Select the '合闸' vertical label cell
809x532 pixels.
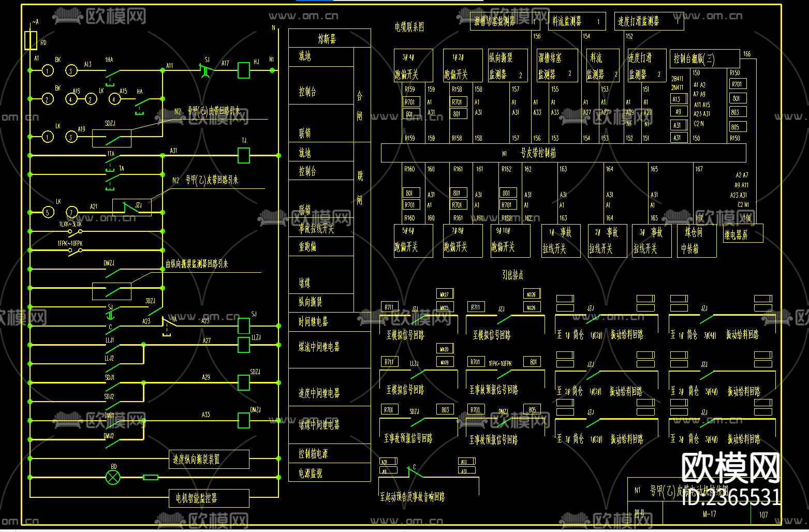(x=362, y=95)
